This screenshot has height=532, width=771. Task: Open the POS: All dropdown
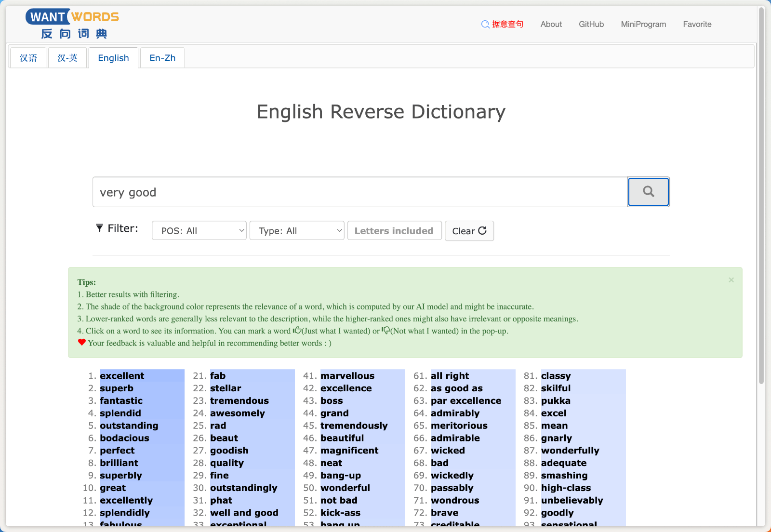pyautogui.click(x=199, y=231)
